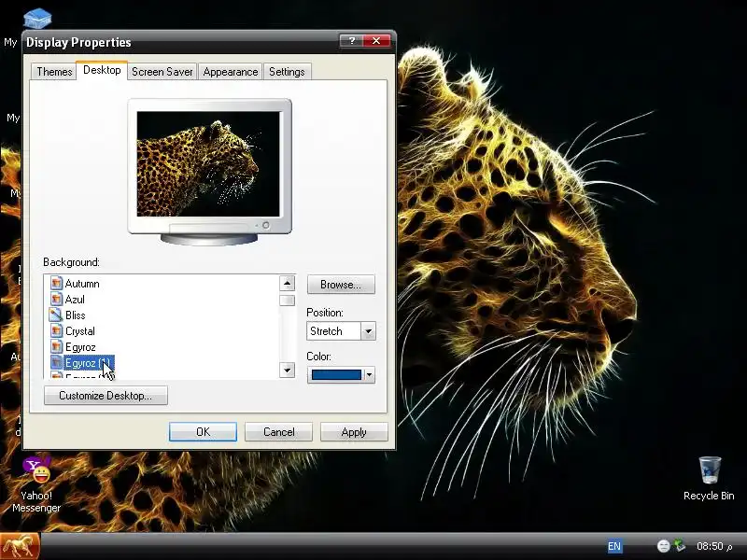Click the Cancel button
747x560 pixels.
coord(278,432)
